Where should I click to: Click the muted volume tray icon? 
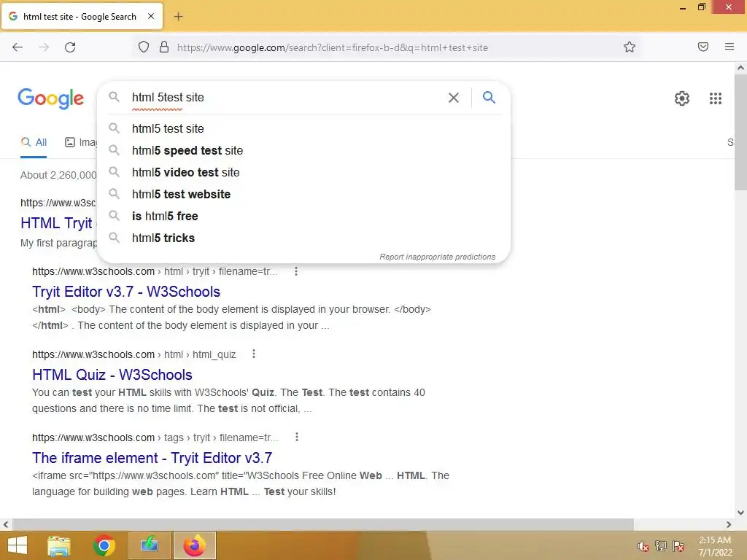643,546
